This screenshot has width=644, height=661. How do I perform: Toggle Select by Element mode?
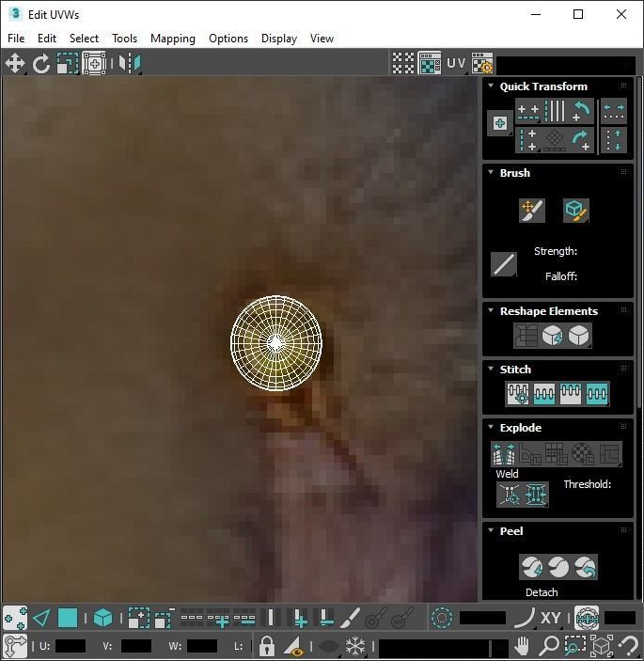[x=102, y=618]
